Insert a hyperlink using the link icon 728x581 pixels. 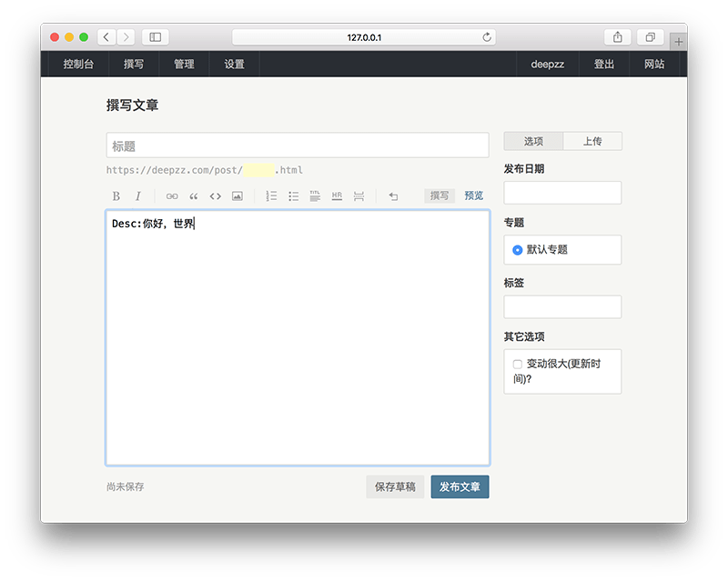(172, 195)
